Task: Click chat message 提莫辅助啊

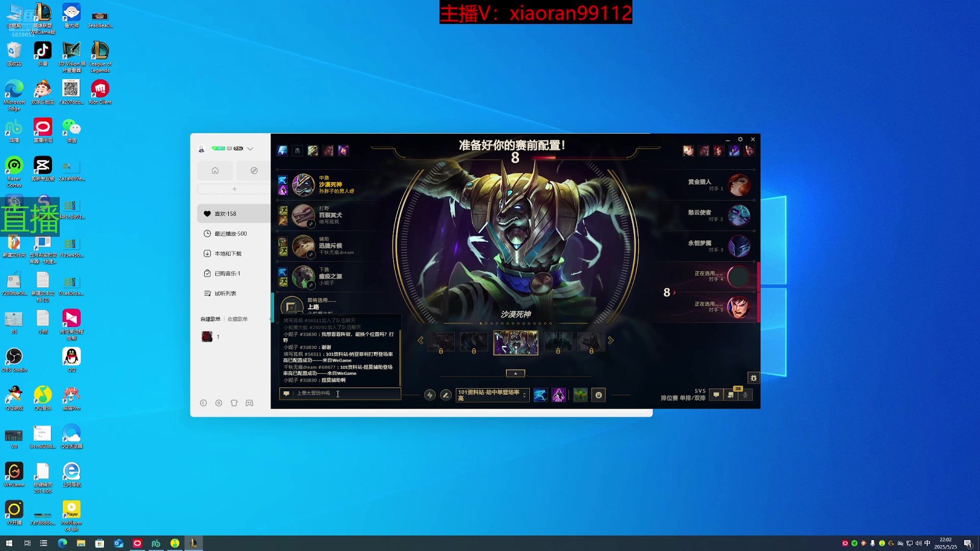Action: point(333,380)
